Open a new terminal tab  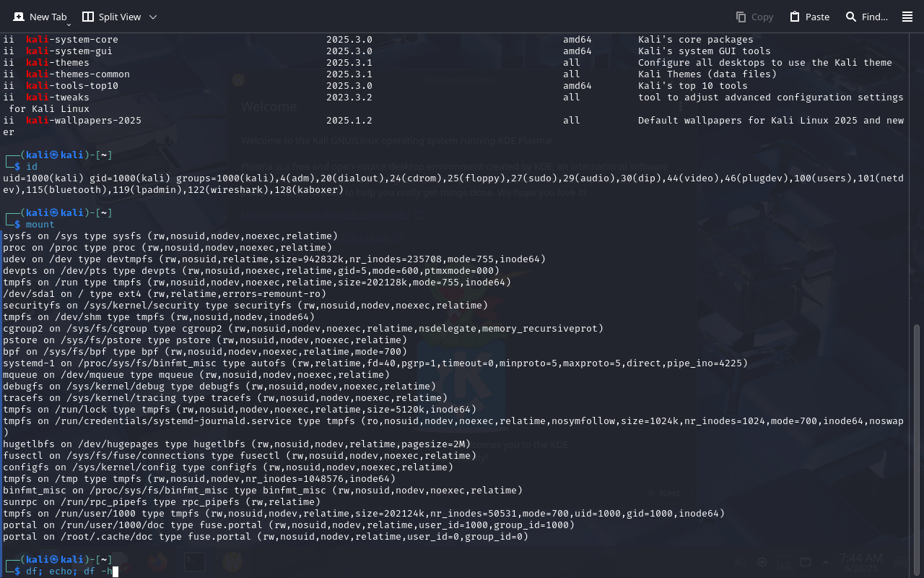(40, 17)
